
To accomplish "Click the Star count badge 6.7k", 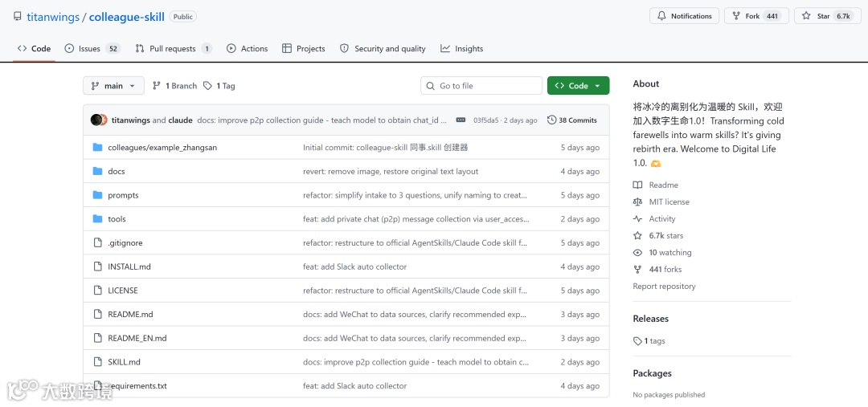I will coord(843,16).
